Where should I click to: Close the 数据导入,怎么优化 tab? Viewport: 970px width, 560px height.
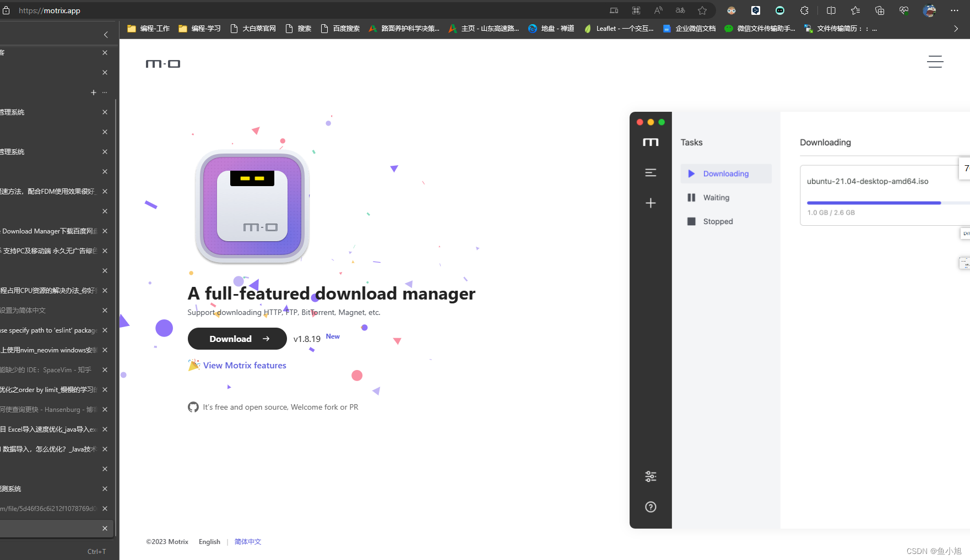(105, 449)
